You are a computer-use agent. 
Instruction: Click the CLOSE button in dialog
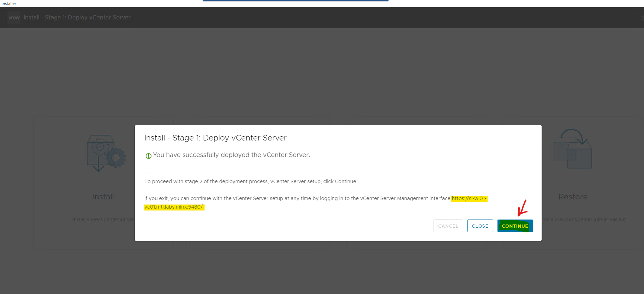coord(480,226)
